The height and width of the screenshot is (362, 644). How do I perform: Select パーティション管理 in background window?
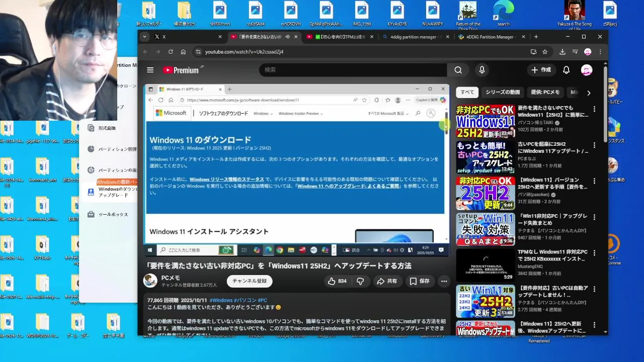coord(117,149)
